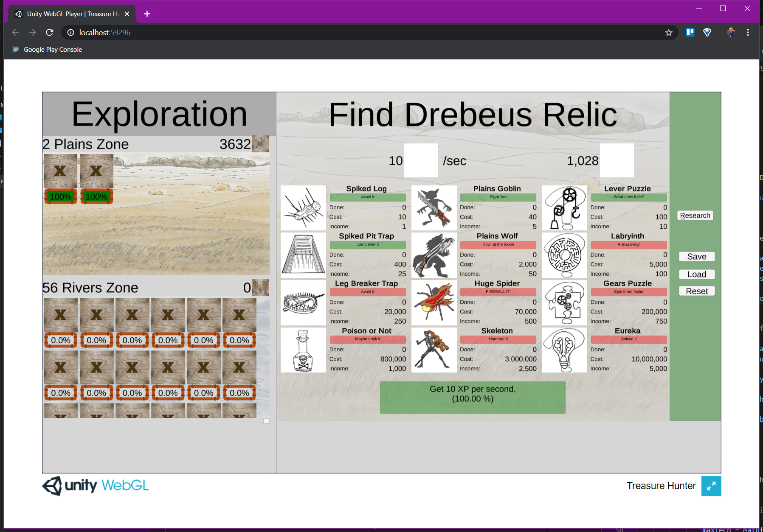The image size is (763, 532).
Task: Select the Skeleton monster icon
Action: (434, 350)
